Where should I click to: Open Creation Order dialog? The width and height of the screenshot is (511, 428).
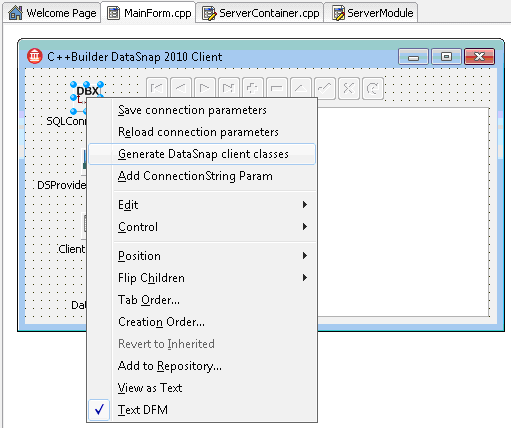202,322
